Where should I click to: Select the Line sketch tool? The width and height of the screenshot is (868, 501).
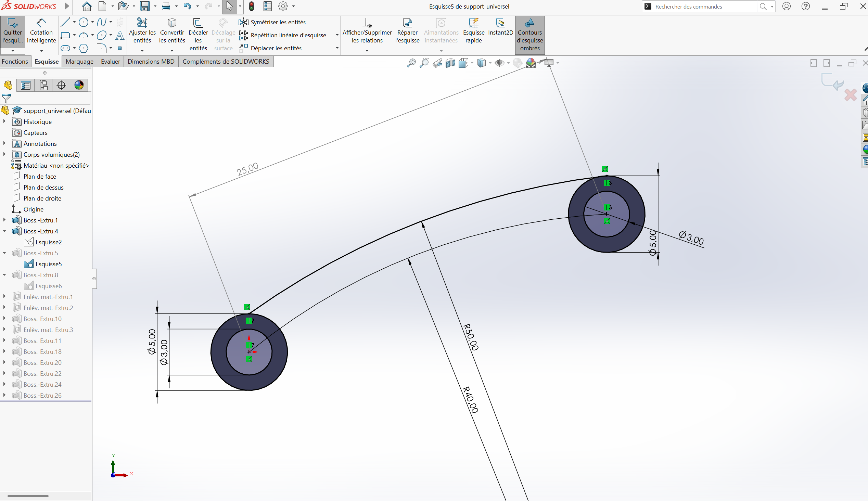point(65,22)
